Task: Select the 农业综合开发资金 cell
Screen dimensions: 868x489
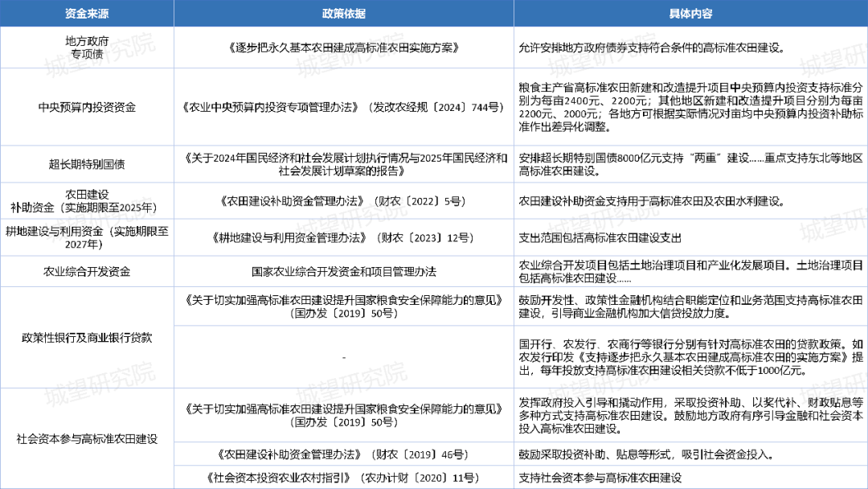Action: (87, 271)
